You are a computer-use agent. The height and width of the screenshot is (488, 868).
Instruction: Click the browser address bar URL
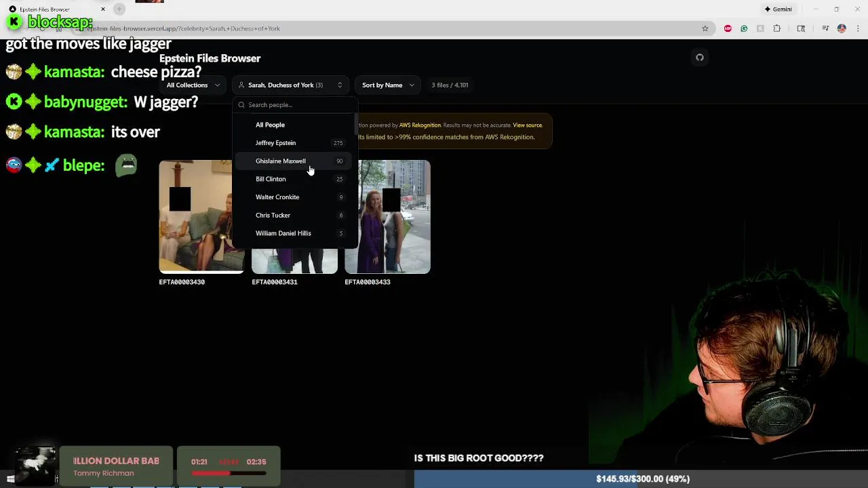pos(183,28)
